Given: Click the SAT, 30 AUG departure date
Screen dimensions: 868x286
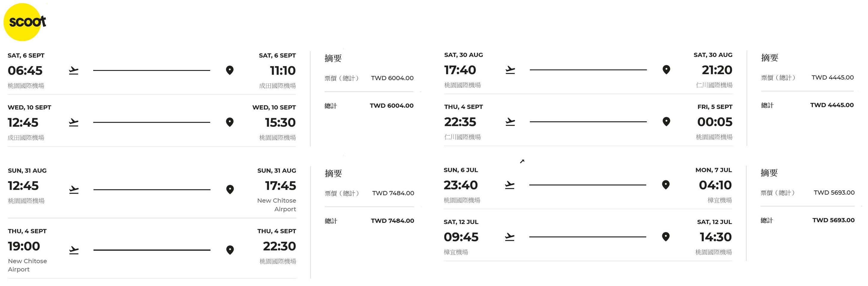Looking at the screenshot, I should click(x=463, y=55).
